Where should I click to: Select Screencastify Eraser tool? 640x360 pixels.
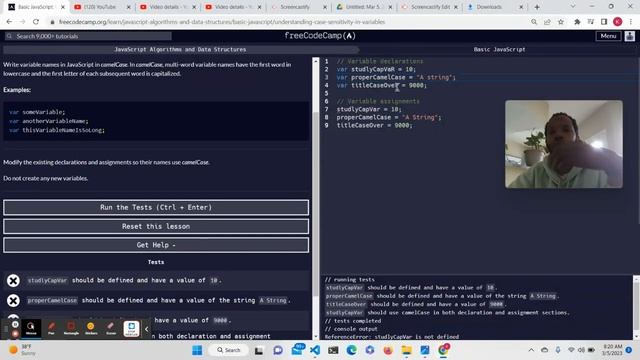click(x=111, y=328)
